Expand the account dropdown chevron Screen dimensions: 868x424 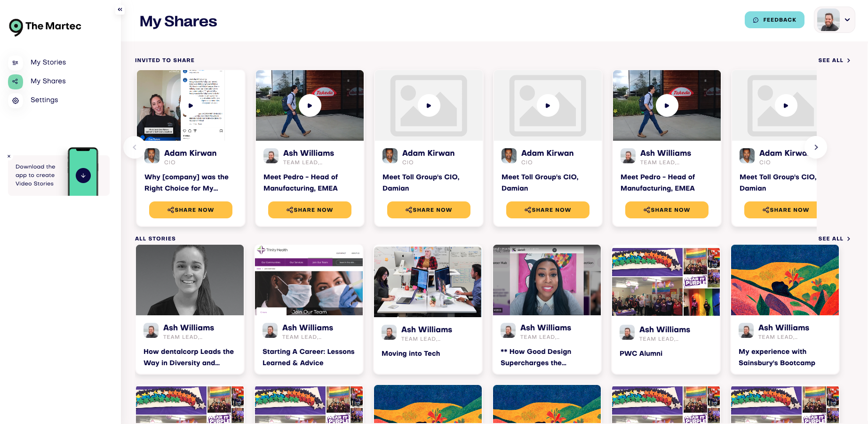[847, 20]
